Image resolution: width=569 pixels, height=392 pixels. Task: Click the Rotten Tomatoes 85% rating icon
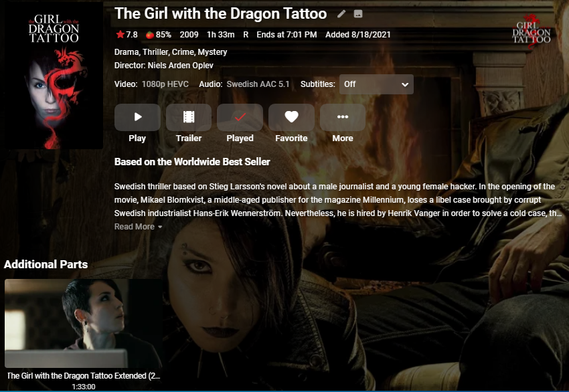coord(150,35)
